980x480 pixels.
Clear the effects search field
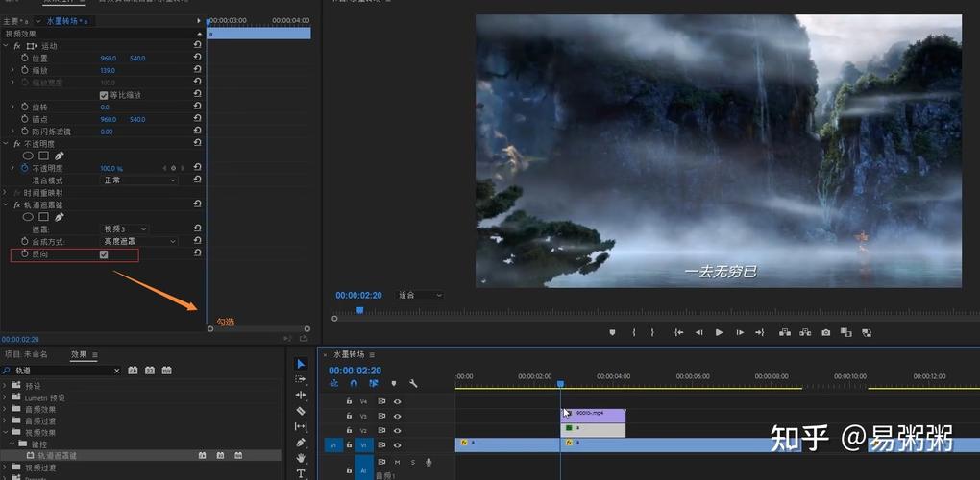[116, 371]
